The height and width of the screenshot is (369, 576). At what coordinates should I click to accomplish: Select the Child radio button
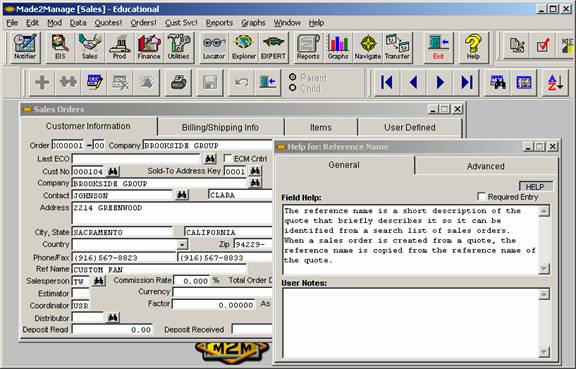(x=292, y=88)
